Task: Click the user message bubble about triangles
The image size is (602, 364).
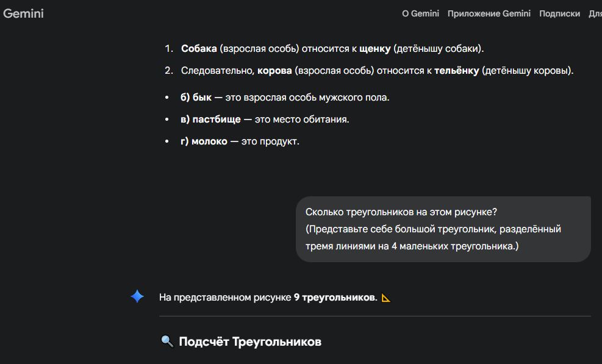Action: click(x=443, y=229)
